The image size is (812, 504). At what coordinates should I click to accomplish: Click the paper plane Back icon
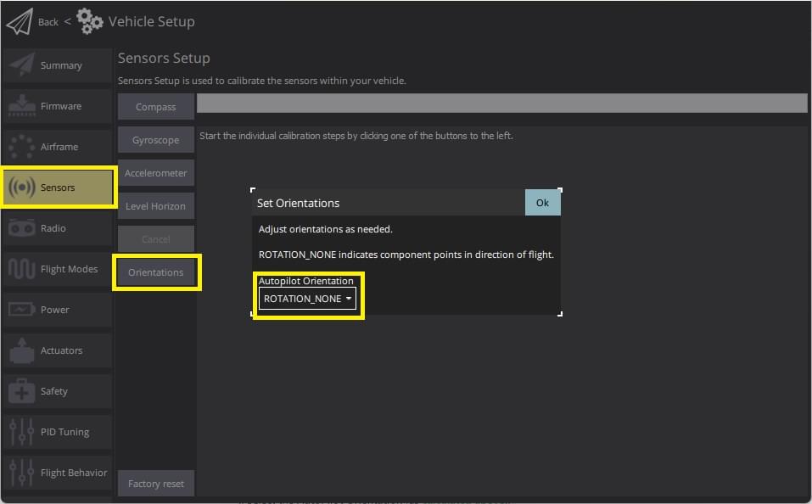click(19, 21)
